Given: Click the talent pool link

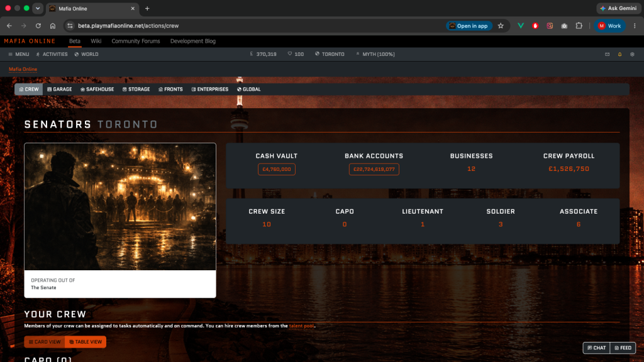Looking at the screenshot, I should click(301, 326).
